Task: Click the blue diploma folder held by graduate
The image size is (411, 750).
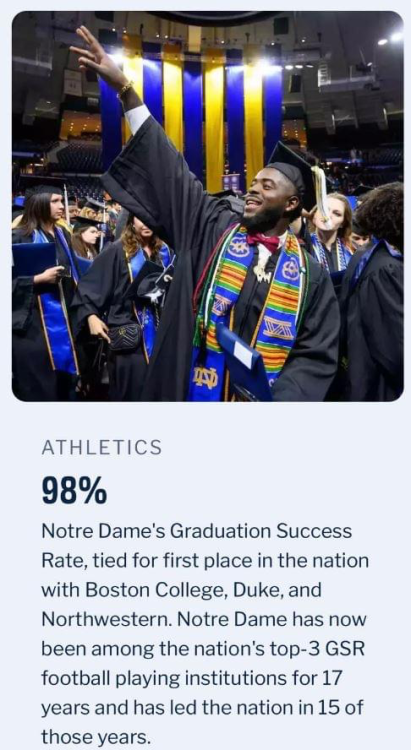Action: 245,362
